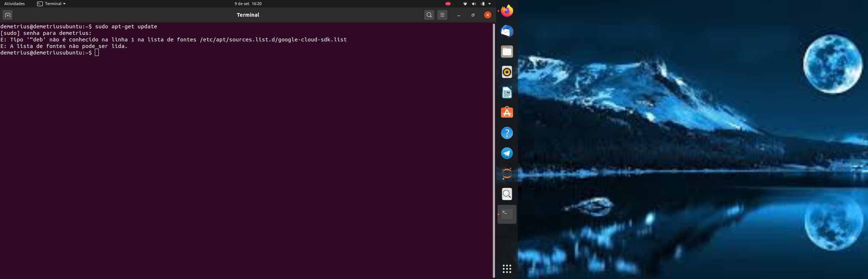
Task: Open the clock and calendar panel
Action: 248,4
